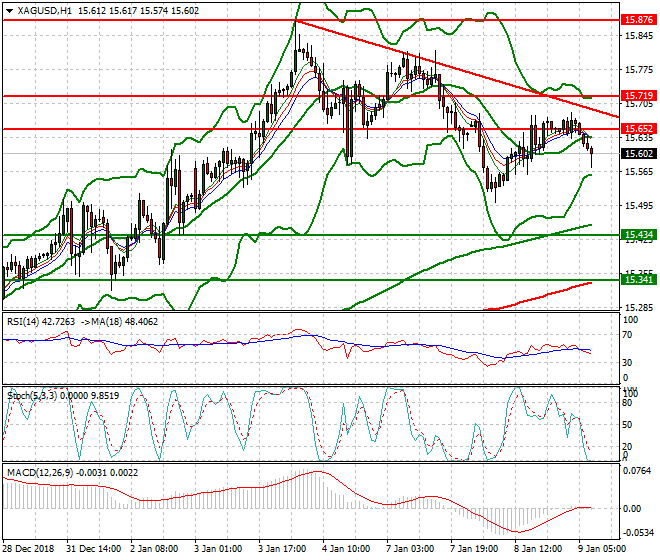Click the 15.285 price scale value

pyautogui.click(x=639, y=308)
